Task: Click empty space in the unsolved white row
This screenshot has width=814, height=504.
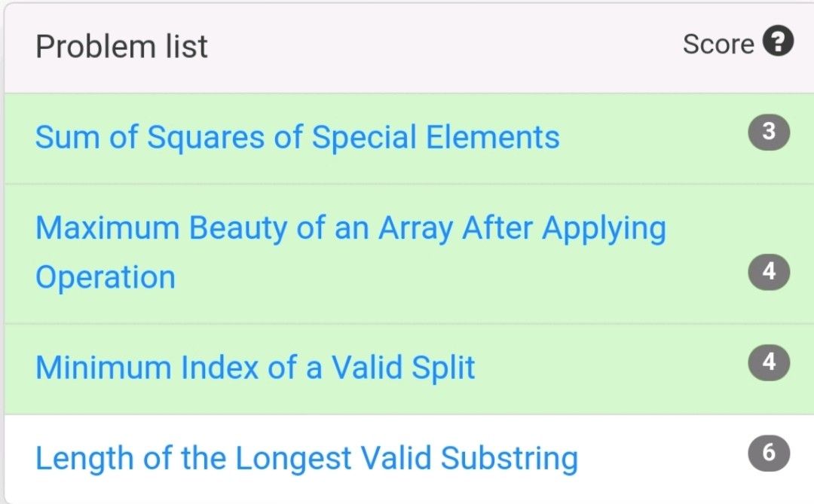Action: pyautogui.click(x=663, y=458)
